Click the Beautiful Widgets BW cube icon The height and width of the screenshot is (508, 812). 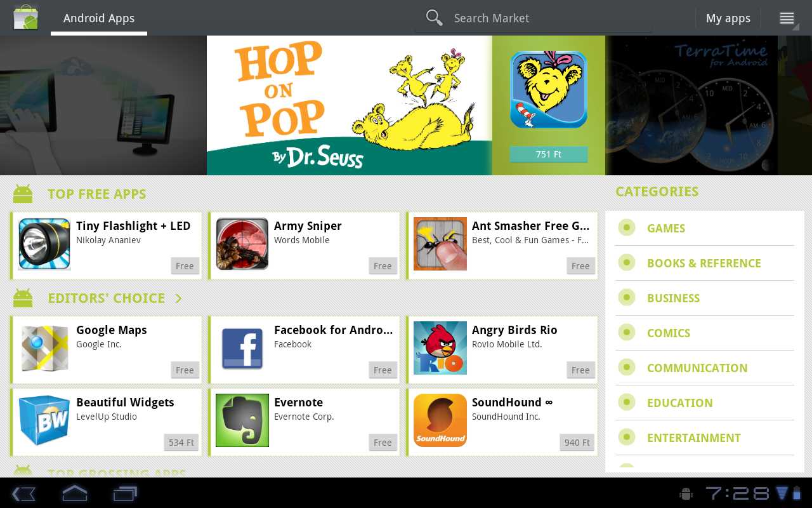pos(44,420)
